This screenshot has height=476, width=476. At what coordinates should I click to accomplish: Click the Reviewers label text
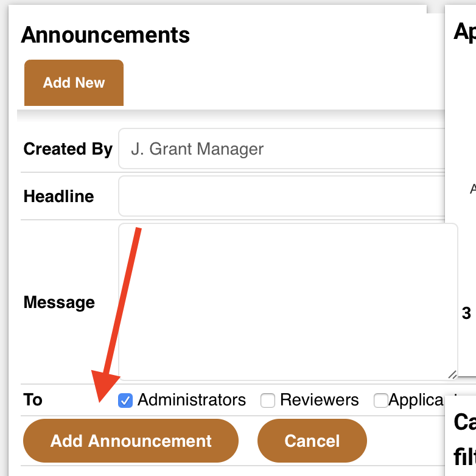click(320, 400)
